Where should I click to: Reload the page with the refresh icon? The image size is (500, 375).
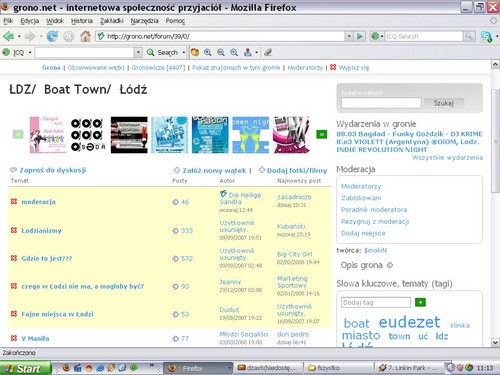coord(52,36)
